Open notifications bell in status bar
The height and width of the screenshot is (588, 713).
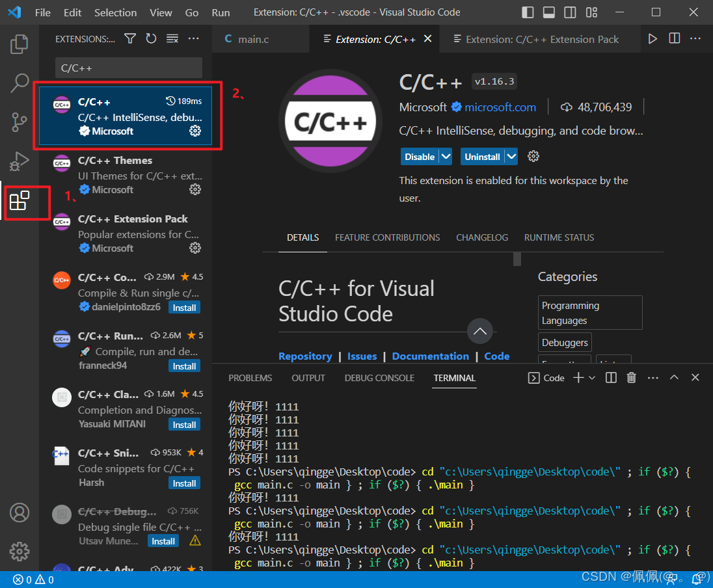tap(695, 580)
